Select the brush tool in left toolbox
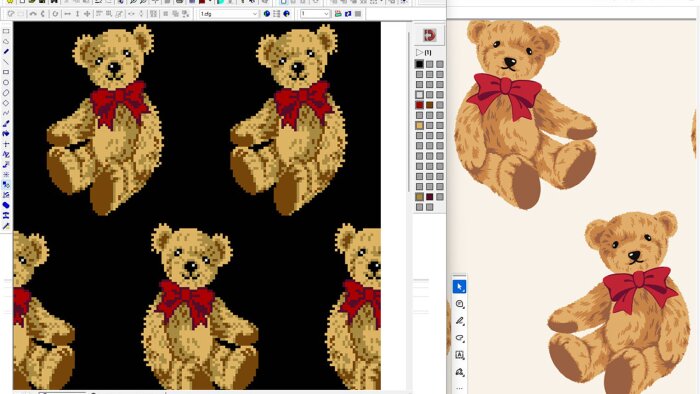This screenshot has width=700, height=394. point(6,124)
